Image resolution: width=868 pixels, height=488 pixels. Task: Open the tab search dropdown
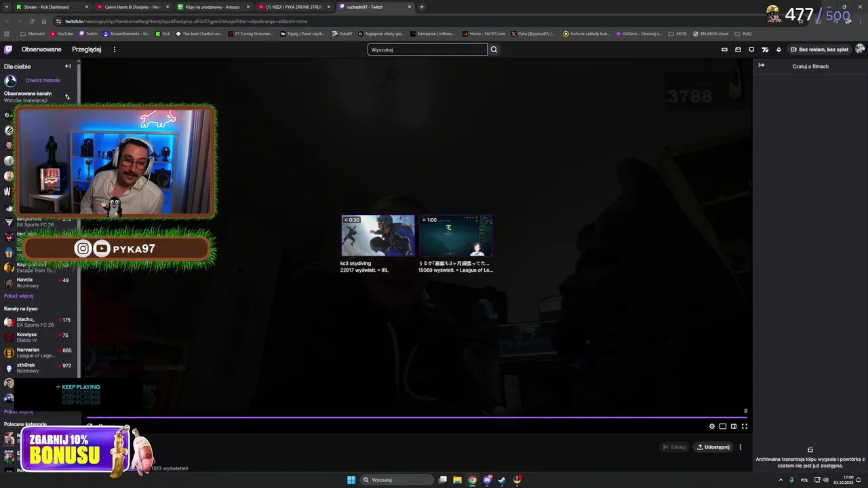(x=6, y=7)
